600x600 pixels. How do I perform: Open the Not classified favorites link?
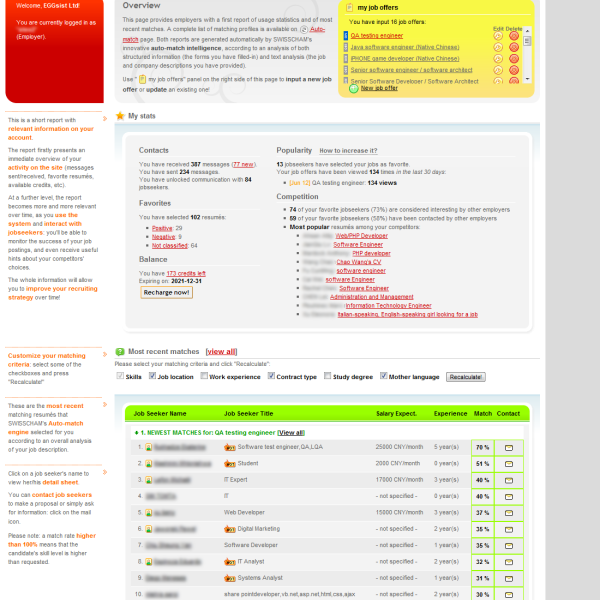170,246
